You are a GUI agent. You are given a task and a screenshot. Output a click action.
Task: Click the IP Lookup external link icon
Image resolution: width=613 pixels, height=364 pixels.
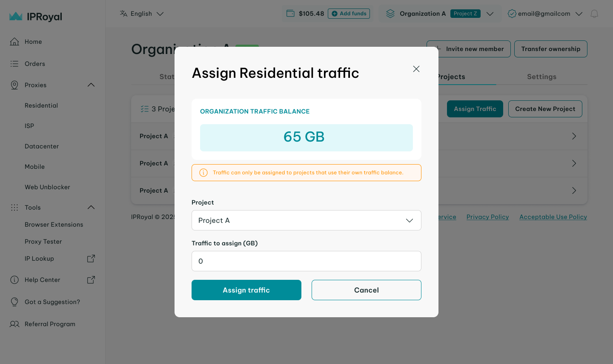point(91,259)
